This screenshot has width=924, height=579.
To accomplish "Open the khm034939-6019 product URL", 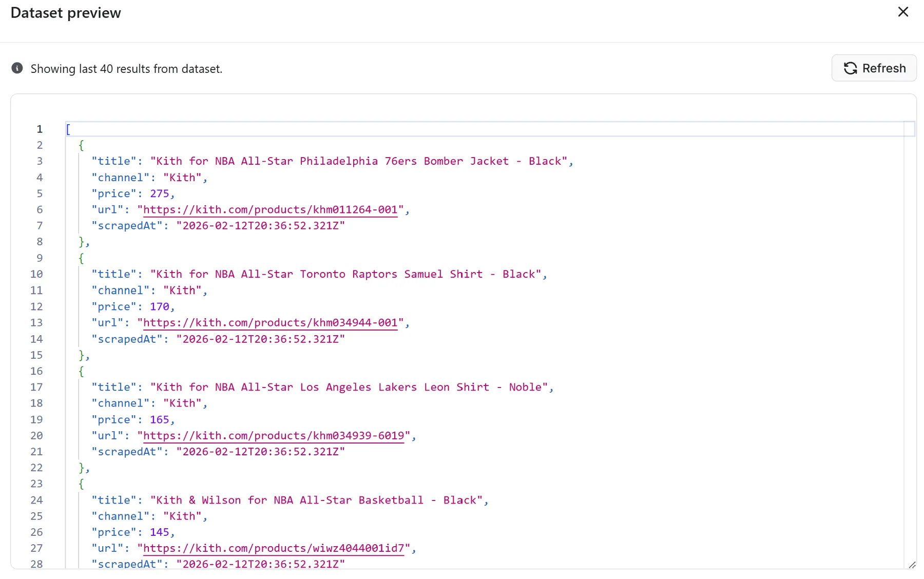I will [x=274, y=435].
